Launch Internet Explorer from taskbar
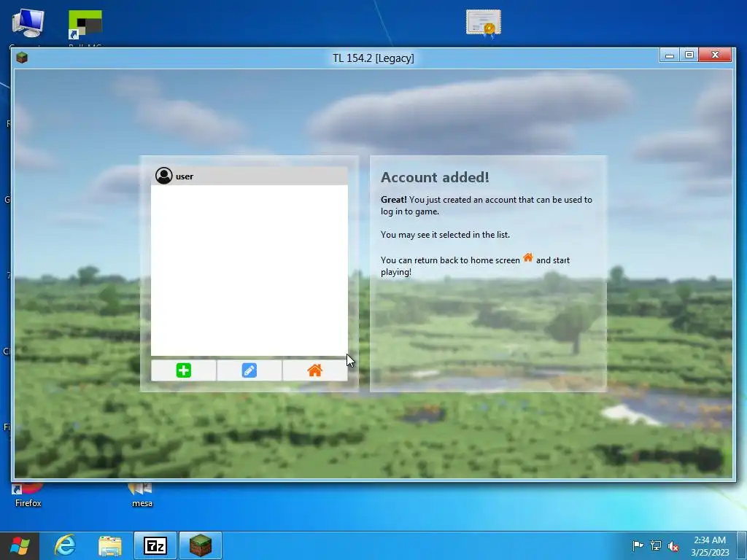747x560 pixels. pos(65,545)
